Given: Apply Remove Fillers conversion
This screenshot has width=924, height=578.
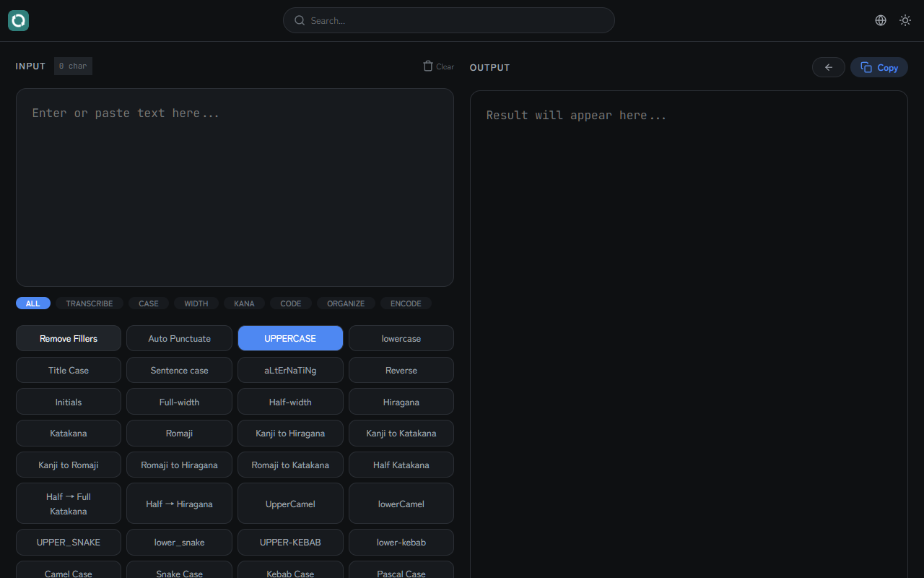Looking at the screenshot, I should [x=69, y=338].
